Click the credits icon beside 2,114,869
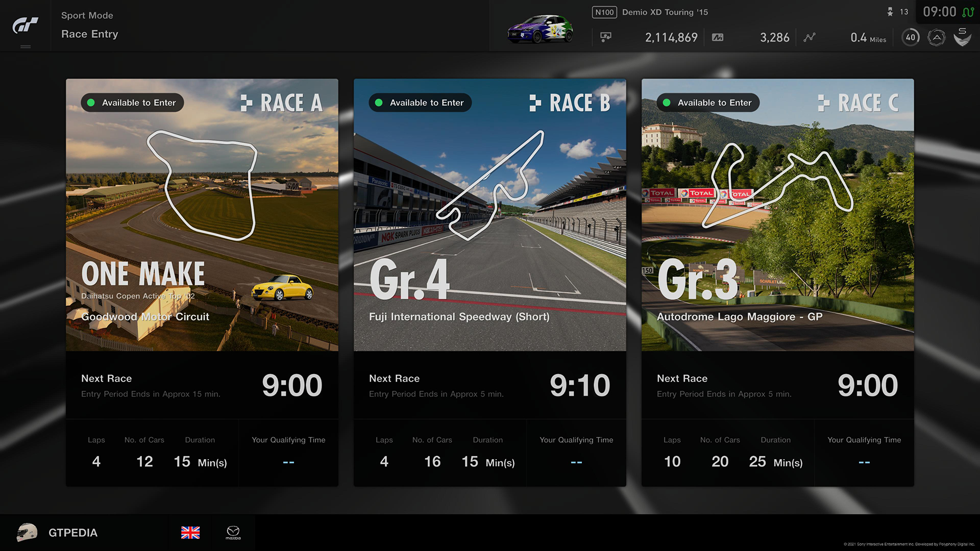Image resolution: width=980 pixels, height=551 pixels. click(606, 37)
